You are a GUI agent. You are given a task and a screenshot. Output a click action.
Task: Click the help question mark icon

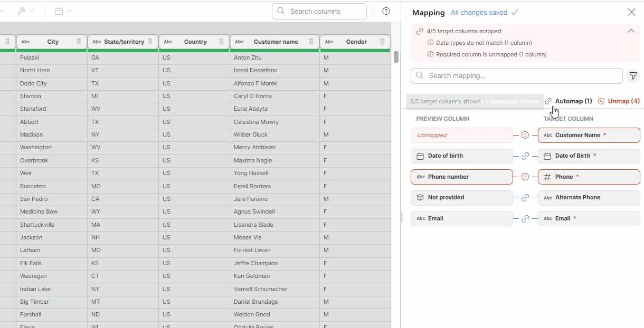(x=386, y=11)
